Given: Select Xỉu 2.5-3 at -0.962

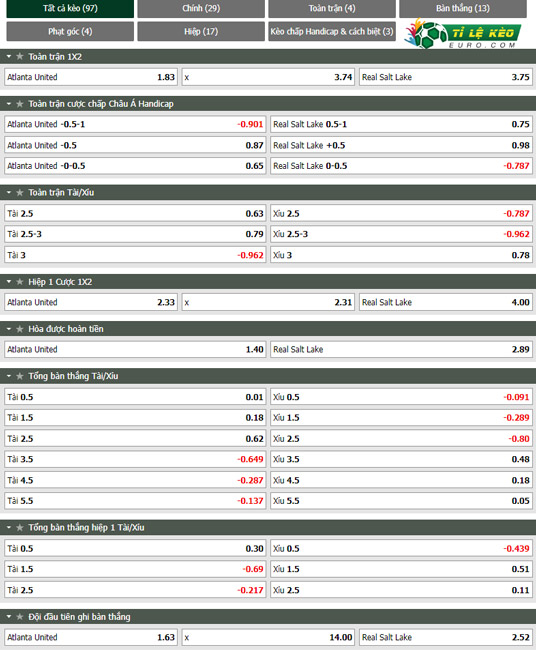Looking at the screenshot, I should click(401, 234).
